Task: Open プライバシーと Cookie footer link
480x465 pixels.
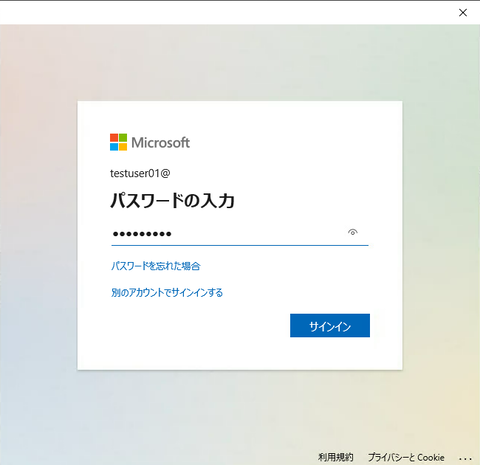Action: [406, 457]
